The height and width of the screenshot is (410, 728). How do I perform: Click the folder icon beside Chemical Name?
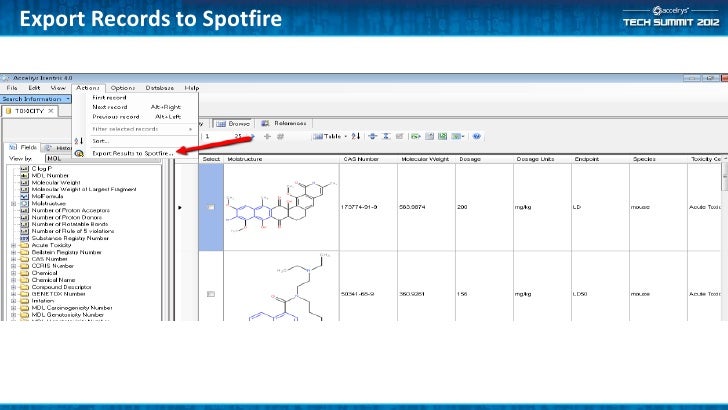tap(24, 280)
